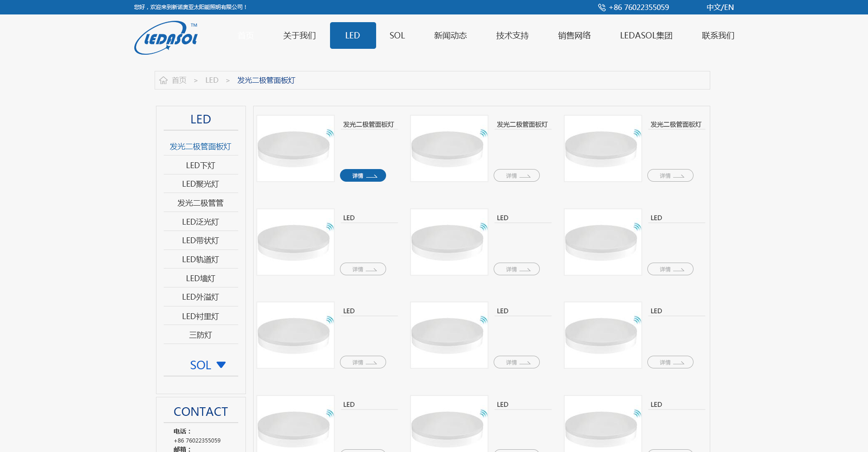868x452 pixels.
Task: Open 技术支持 in the navigation bar
Action: tap(512, 36)
